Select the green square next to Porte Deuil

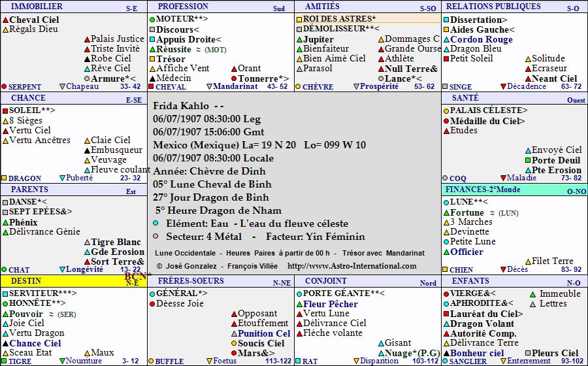point(528,160)
